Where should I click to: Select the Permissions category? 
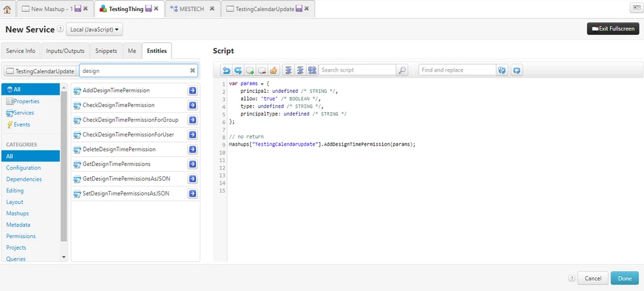tap(21, 236)
